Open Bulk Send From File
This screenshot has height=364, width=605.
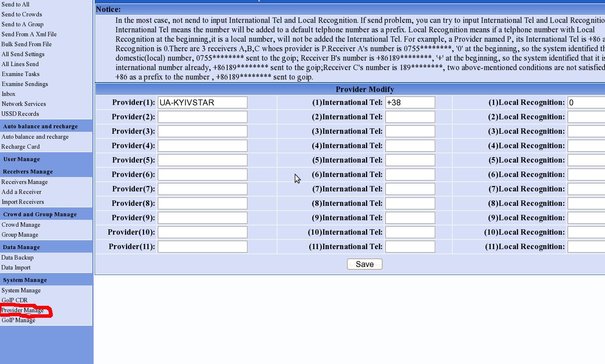click(26, 44)
